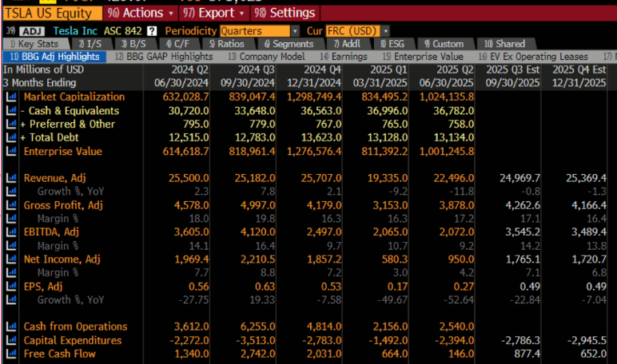Viewport: 617px width, 364px height.
Task: Open chart icon for Net Income, Adj
Action: 11,259
